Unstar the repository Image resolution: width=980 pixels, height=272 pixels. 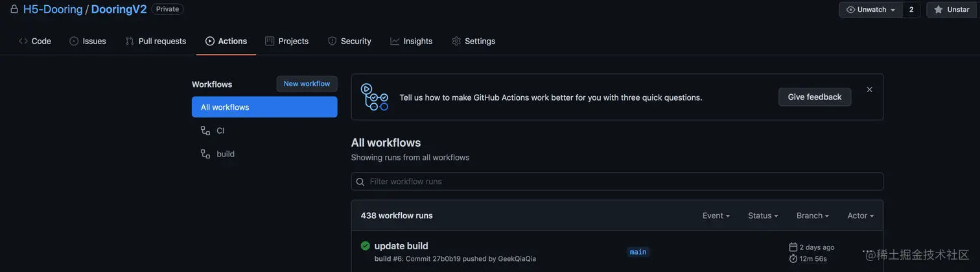[951, 10]
